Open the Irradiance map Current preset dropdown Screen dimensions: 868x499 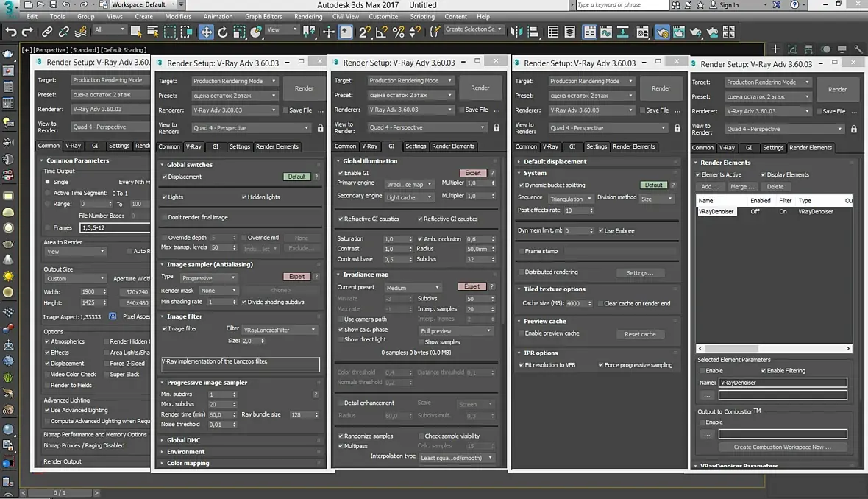point(412,287)
